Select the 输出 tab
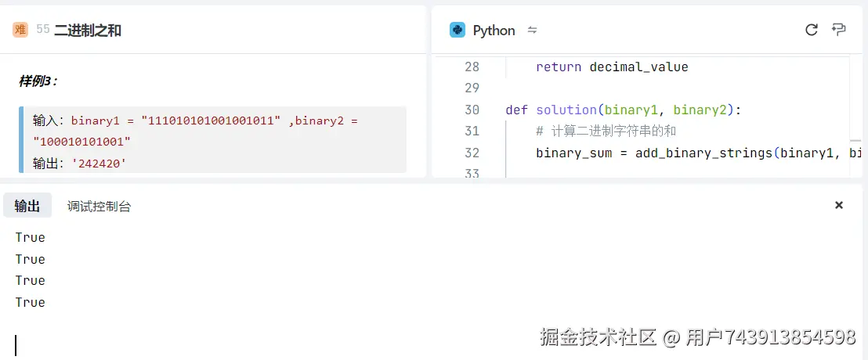This screenshot has width=868, height=360. coord(27,206)
